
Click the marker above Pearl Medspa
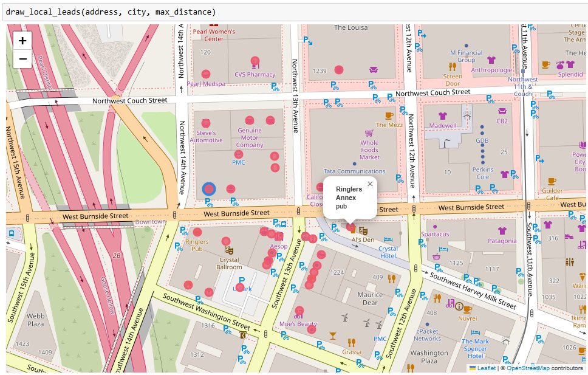click(205, 74)
